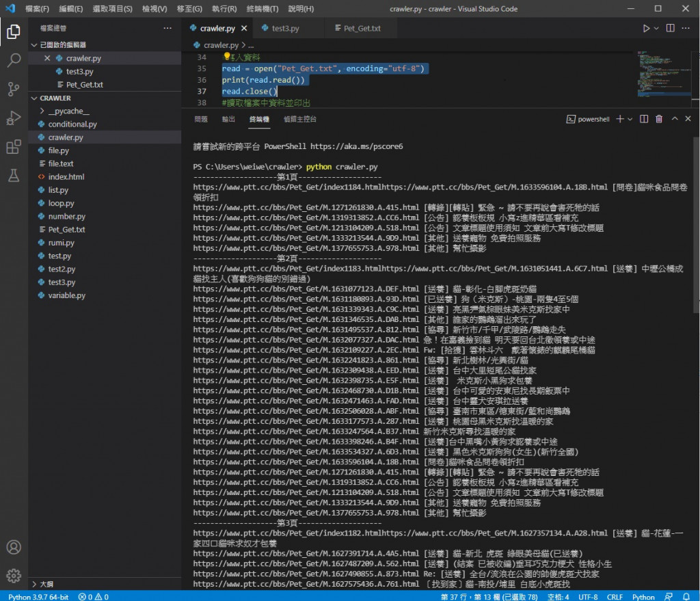Click the lightbulb code action icon

226,56
